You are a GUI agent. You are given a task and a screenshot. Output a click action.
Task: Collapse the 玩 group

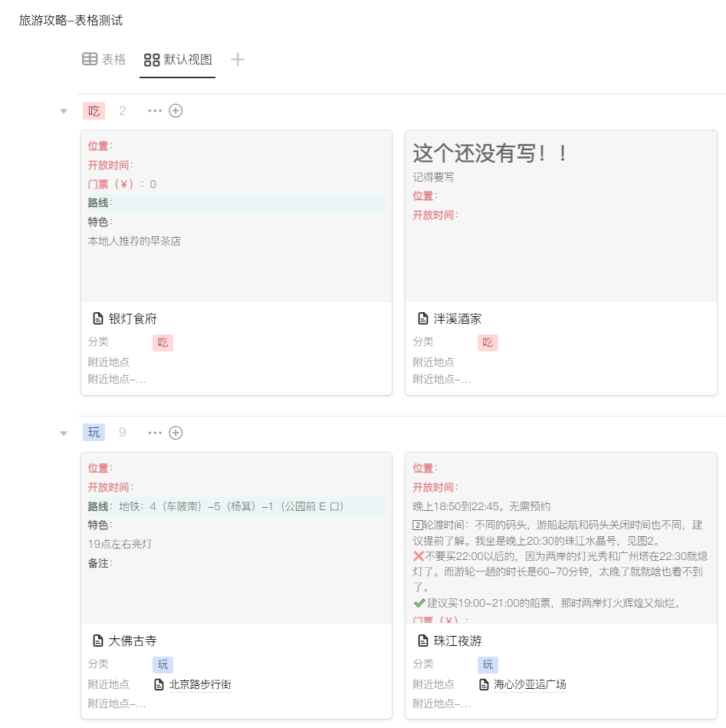[x=64, y=433]
